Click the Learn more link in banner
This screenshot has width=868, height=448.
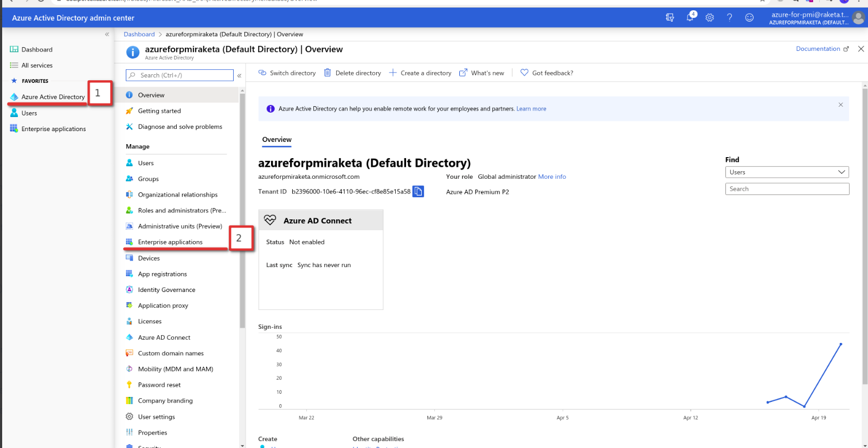(x=531, y=109)
